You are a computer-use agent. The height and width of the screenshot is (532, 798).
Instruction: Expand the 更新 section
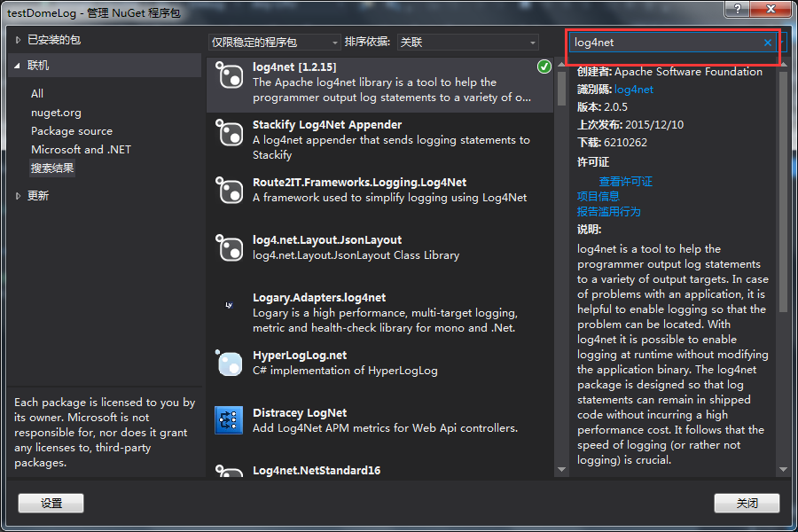point(19,195)
